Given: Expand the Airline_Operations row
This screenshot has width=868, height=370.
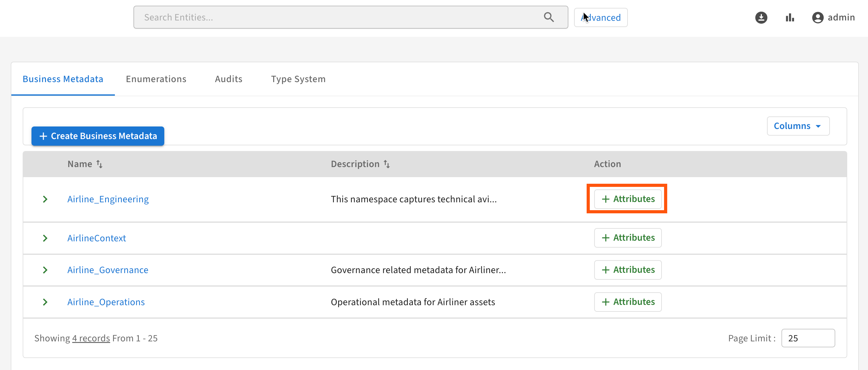Looking at the screenshot, I should (x=45, y=302).
